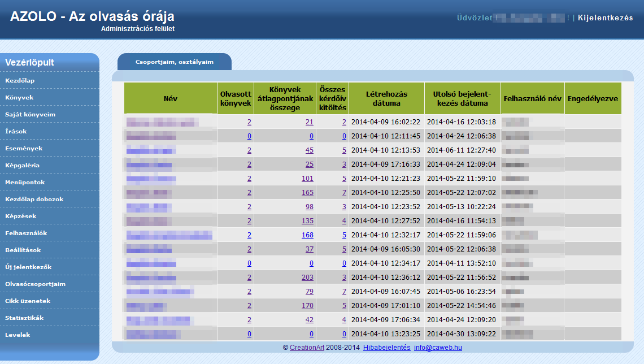Open the Képgaléria menu entry
644x364 pixels.
tap(22, 165)
